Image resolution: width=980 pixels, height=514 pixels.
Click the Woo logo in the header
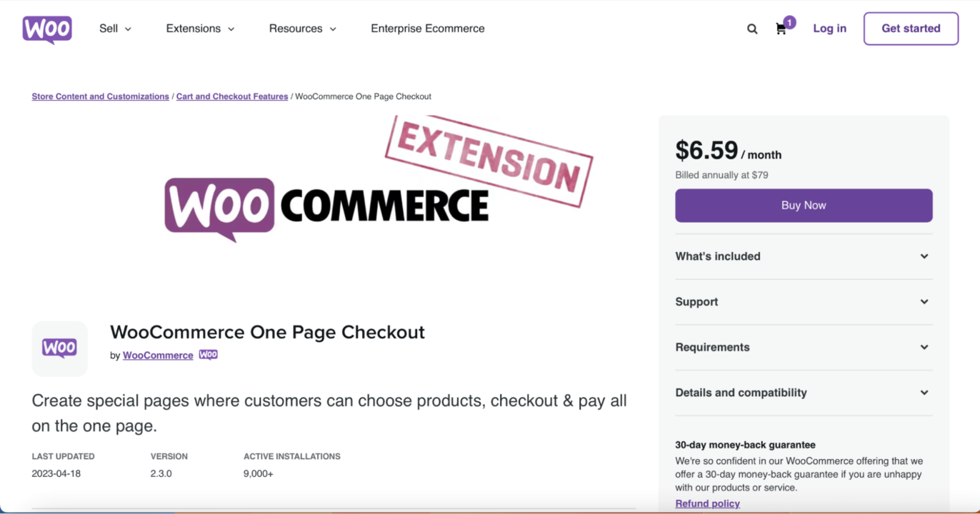coord(46,29)
